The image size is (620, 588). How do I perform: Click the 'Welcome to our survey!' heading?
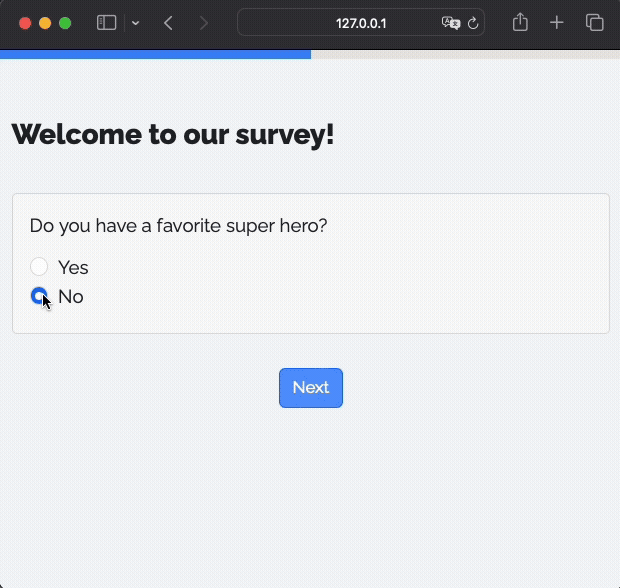(x=173, y=134)
